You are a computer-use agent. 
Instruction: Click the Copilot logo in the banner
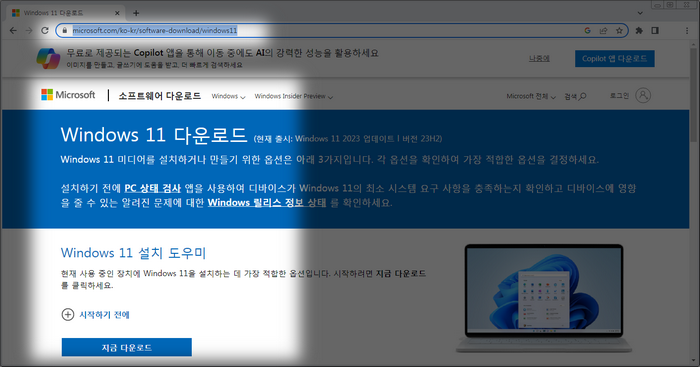click(48, 58)
